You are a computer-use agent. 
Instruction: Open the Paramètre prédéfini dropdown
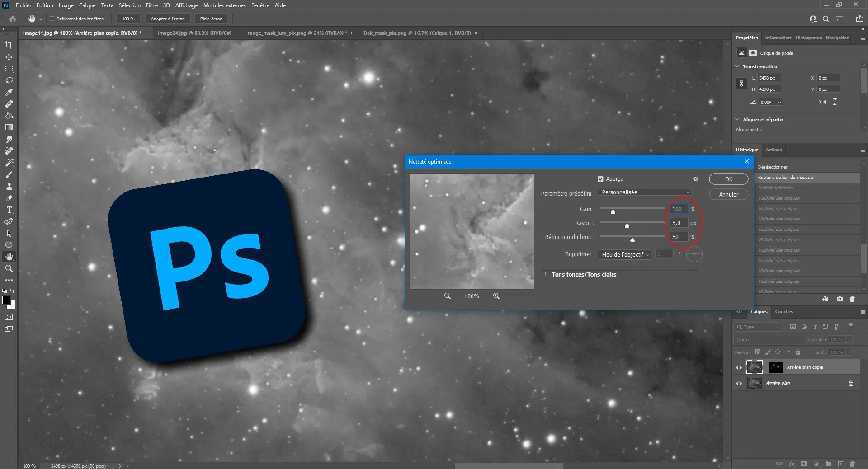pyautogui.click(x=645, y=192)
